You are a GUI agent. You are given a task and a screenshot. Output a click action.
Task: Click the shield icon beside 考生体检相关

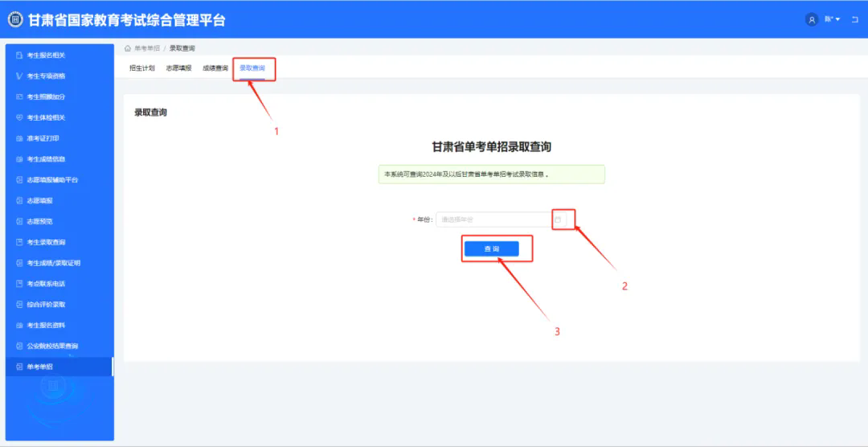point(19,117)
